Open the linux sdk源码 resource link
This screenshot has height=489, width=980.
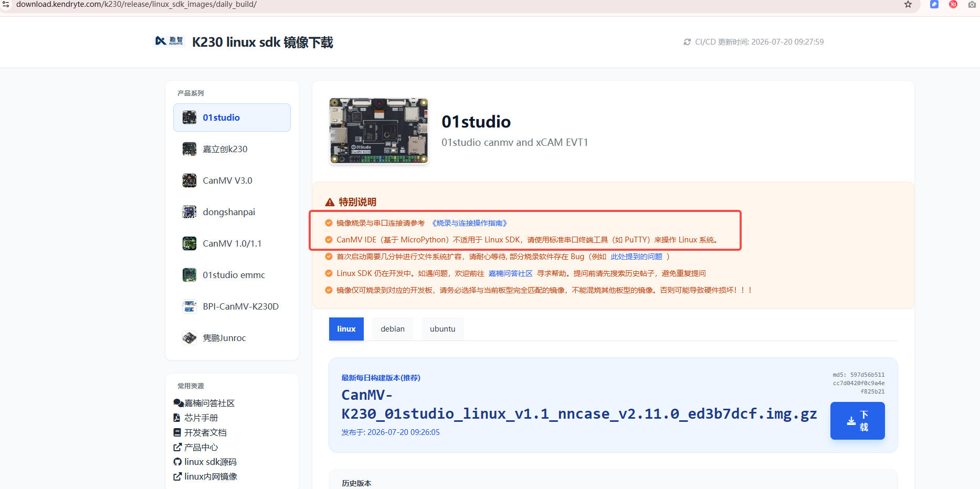[210, 462]
